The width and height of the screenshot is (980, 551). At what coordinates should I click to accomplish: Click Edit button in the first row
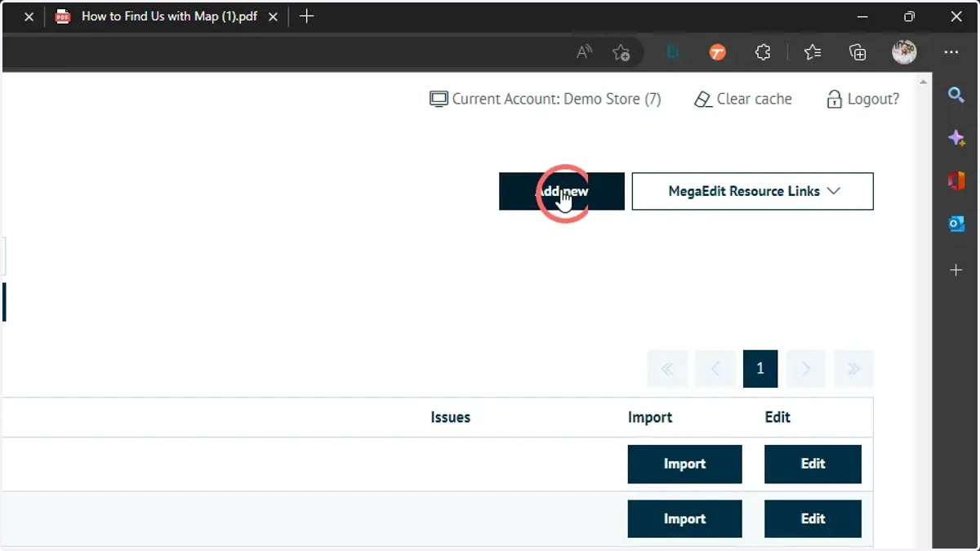[x=813, y=464]
